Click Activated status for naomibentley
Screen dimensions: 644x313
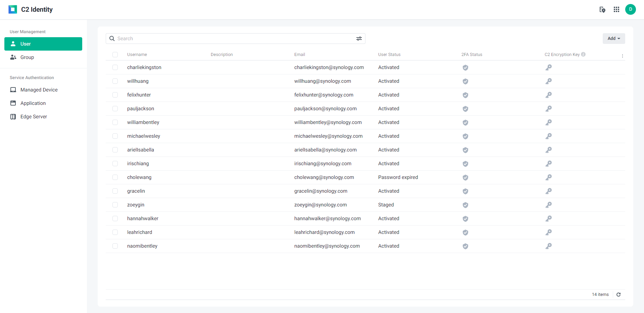pos(389,246)
